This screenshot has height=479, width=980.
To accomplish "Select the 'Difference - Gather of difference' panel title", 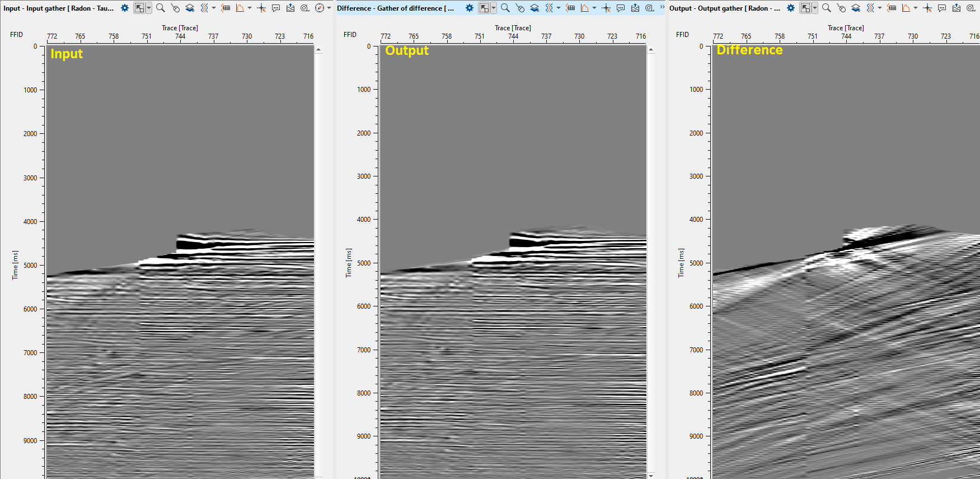I will click(395, 8).
